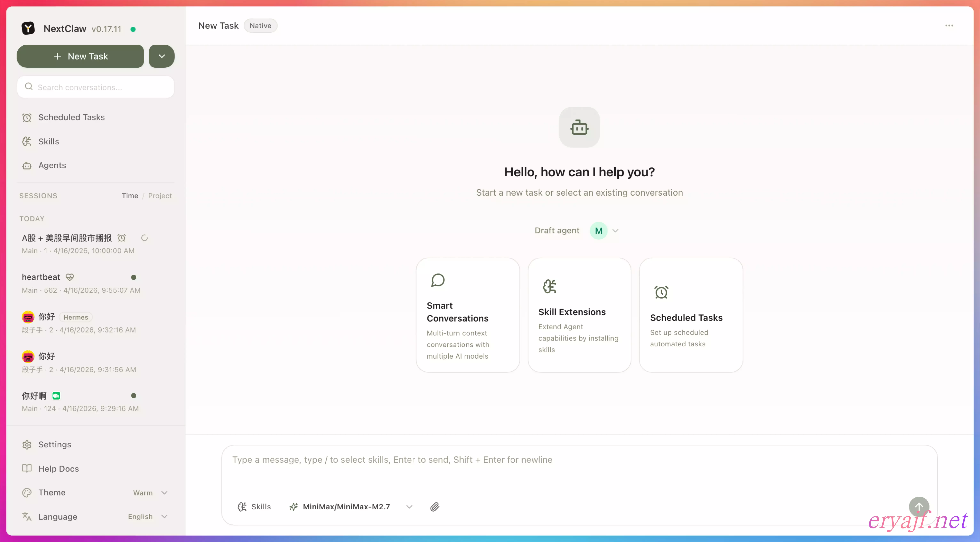Screen dimensions: 980x542
Task: Click the heart icon next to heartbeat
Action: [70, 277]
